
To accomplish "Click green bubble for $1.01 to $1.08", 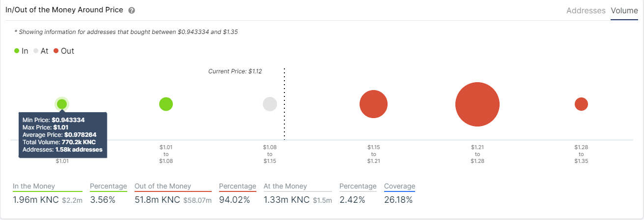I will 166,104.
